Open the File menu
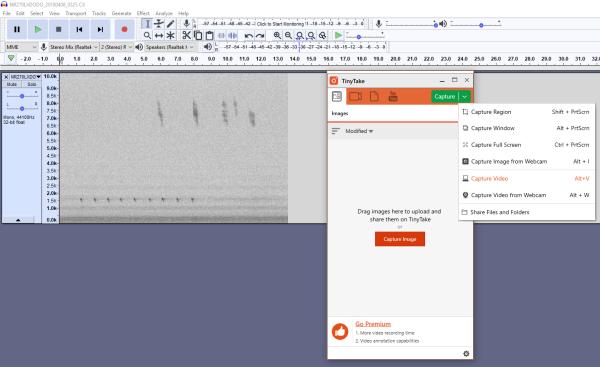Screen dimensions: 600x367 tap(7, 13)
